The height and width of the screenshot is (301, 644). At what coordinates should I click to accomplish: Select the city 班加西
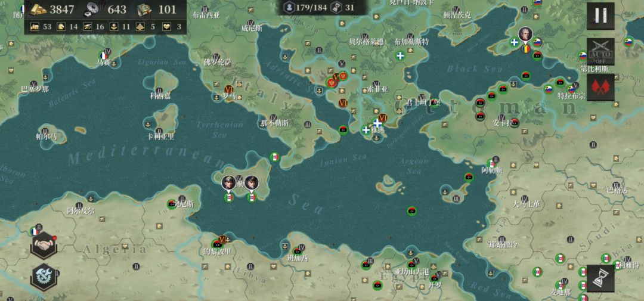point(298,259)
